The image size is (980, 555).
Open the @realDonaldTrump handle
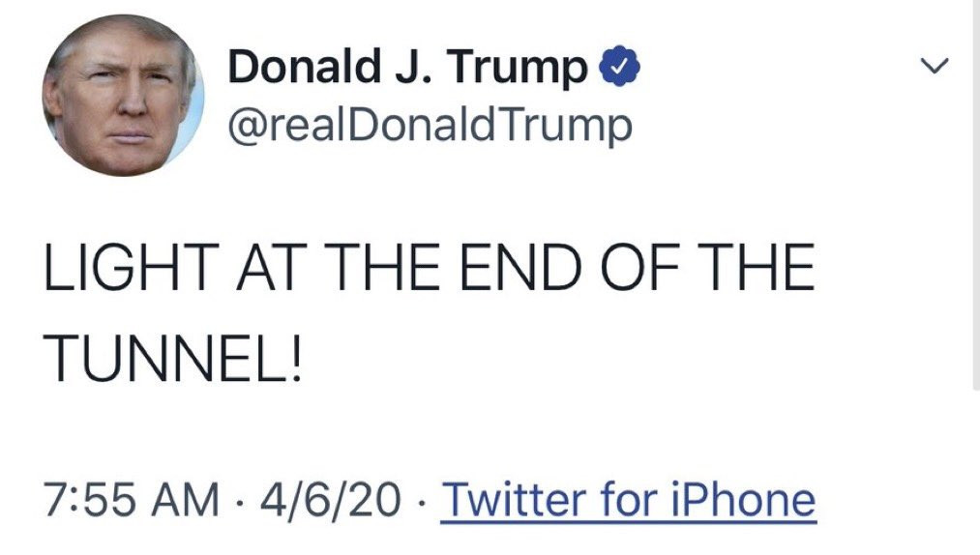(x=429, y=125)
